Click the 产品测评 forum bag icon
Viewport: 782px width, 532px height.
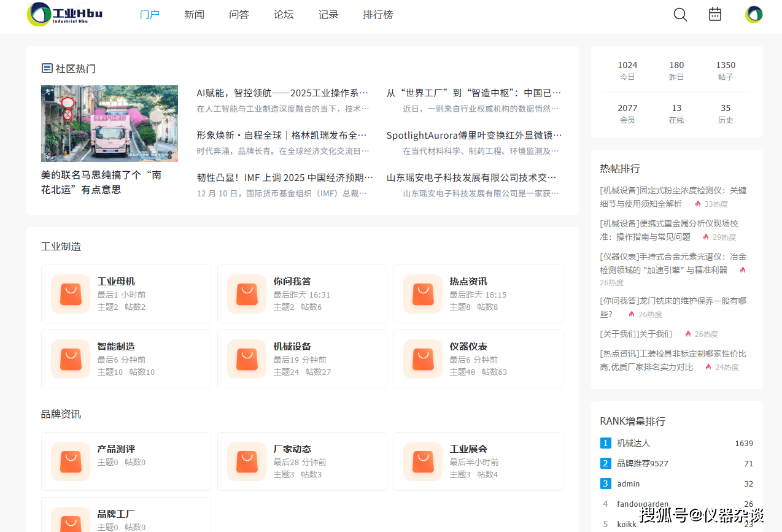point(71,461)
